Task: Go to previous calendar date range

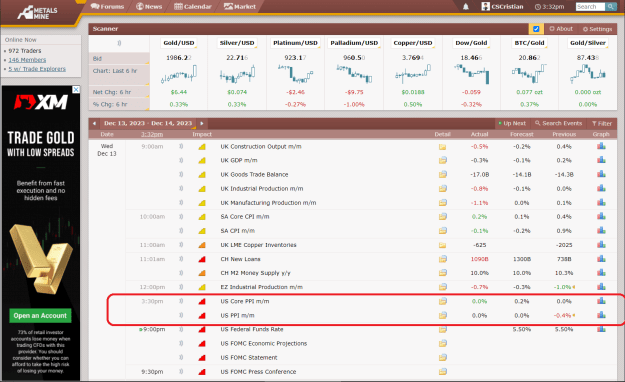Action: (94, 123)
